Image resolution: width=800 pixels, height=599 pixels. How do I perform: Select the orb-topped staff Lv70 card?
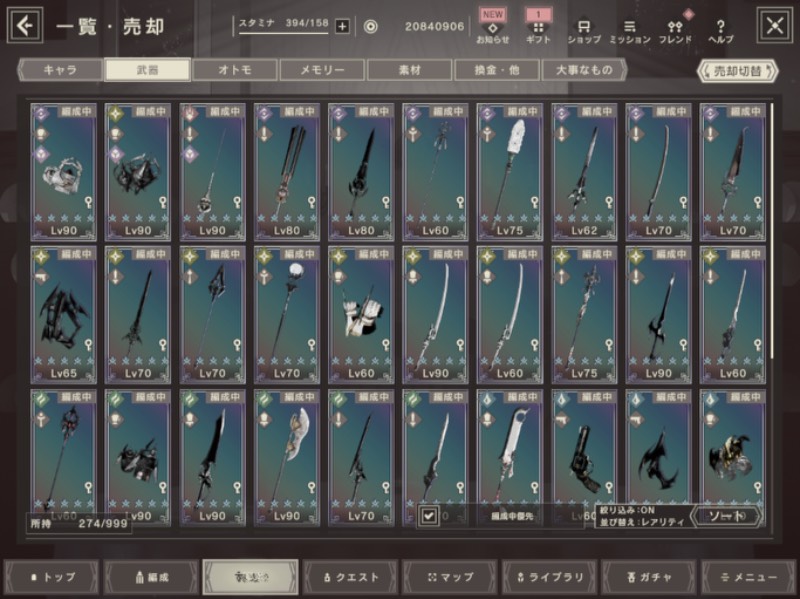pyautogui.click(x=287, y=315)
